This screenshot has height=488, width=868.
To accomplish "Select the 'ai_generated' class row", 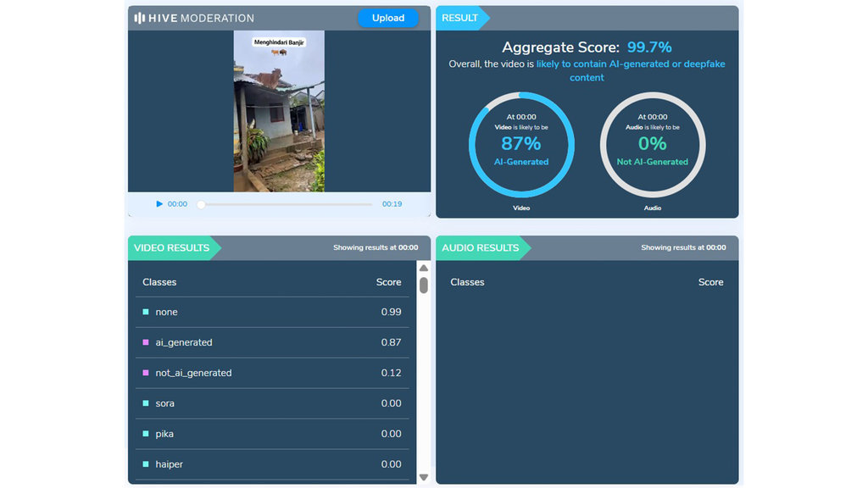I will pos(272,342).
